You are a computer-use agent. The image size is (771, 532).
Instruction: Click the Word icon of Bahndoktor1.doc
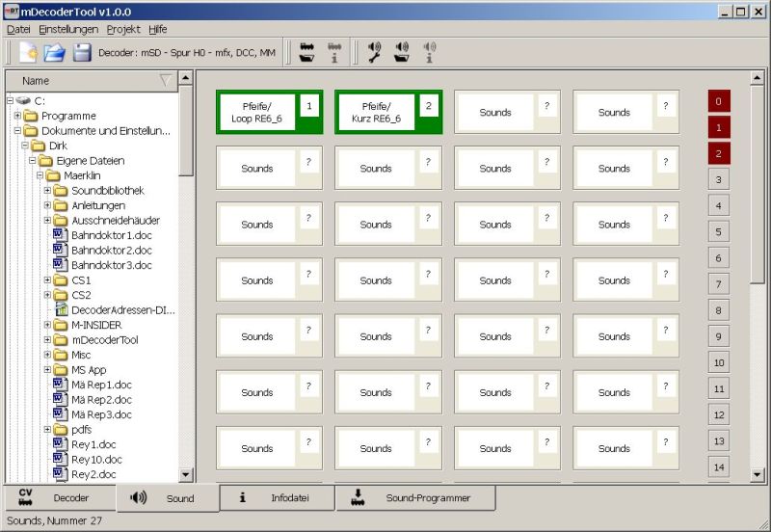(x=60, y=234)
